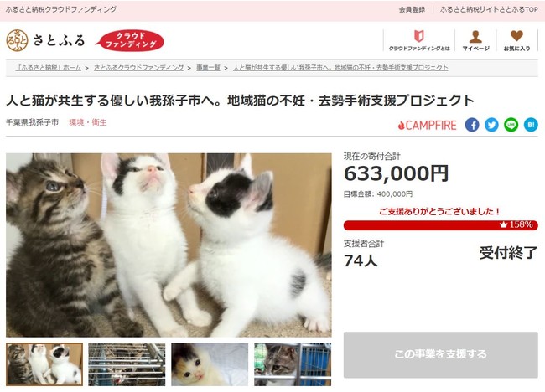Open 「ふるさと納税」ホーム breadcrumb
The width and height of the screenshot is (545, 392).
coord(49,68)
